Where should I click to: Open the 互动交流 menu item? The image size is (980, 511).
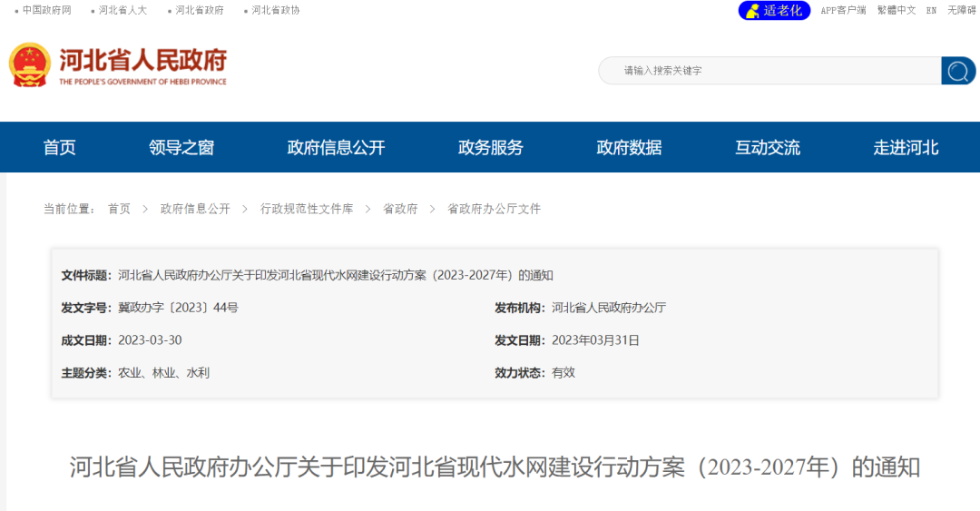[x=768, y=148]
